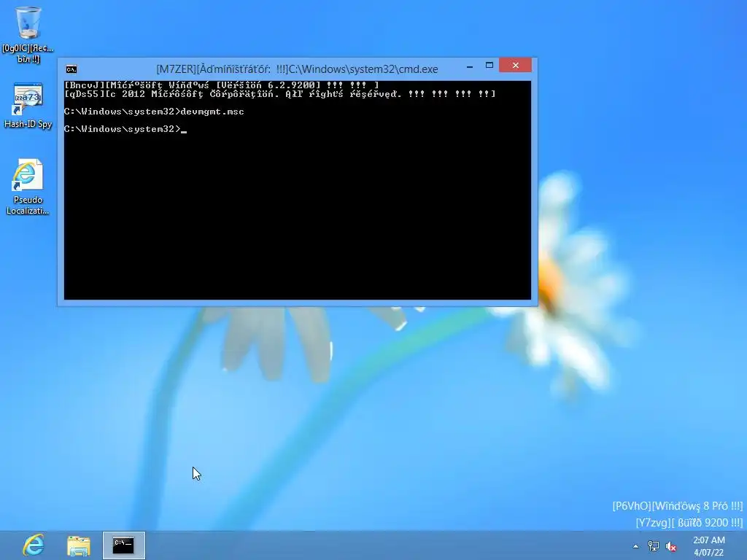Show hidden icons in the system tray
The image size is (747, 560).
tap(635, 546)
